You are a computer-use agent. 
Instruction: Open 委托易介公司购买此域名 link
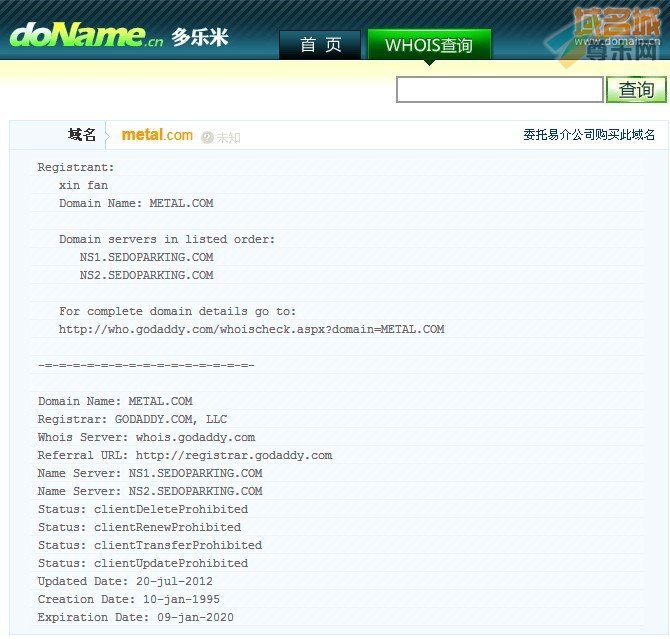pyautogui.click(x=589, y=135)
